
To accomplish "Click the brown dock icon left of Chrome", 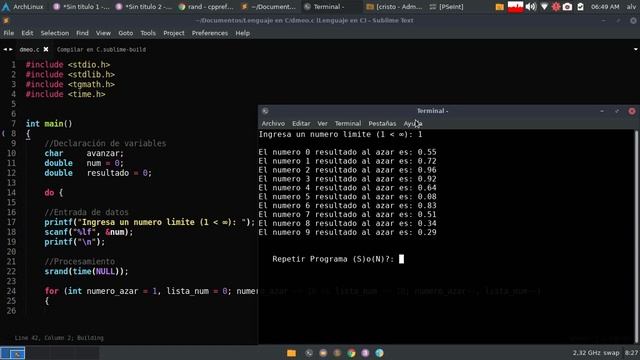I will pos(337,353).
